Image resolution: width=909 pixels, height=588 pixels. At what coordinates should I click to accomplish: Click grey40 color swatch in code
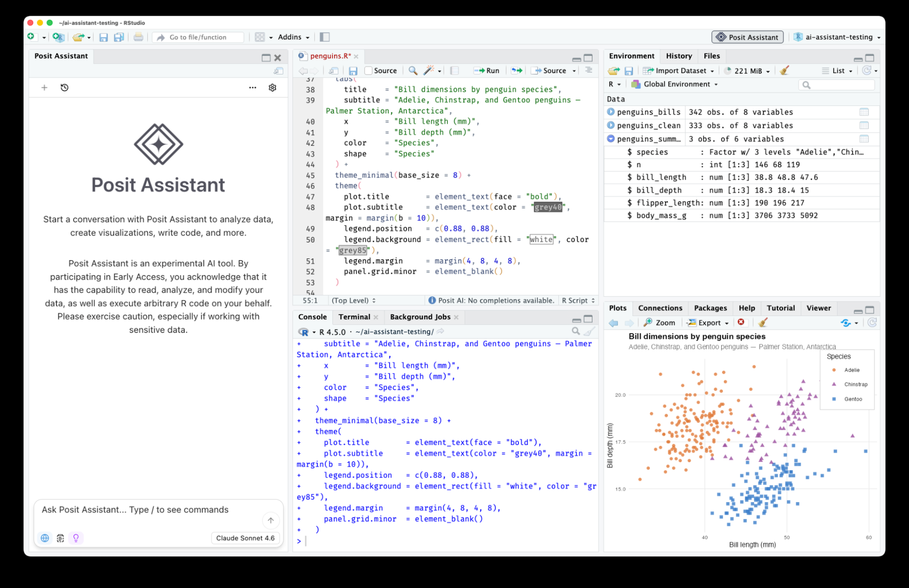[x=548, y=207]
